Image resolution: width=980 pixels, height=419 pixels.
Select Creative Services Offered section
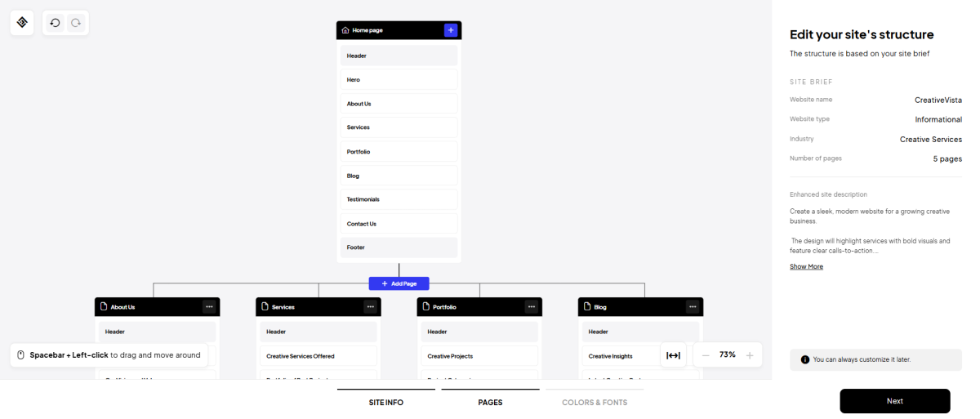(x=318, y=356)
